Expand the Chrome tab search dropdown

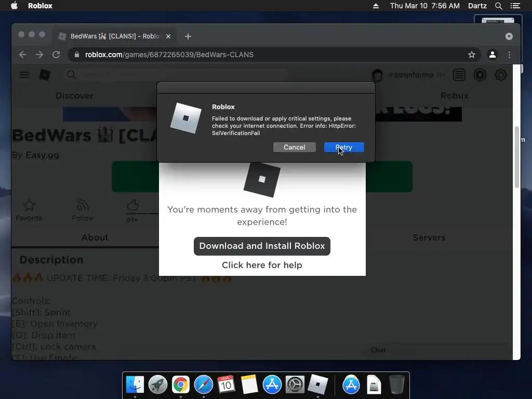(x=509, y=36)
